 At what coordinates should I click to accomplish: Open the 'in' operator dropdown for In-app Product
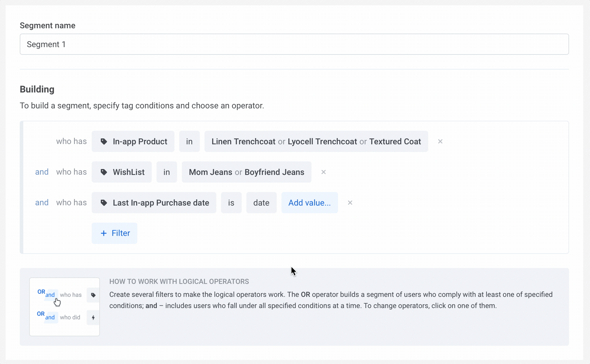tap(189, 141)
